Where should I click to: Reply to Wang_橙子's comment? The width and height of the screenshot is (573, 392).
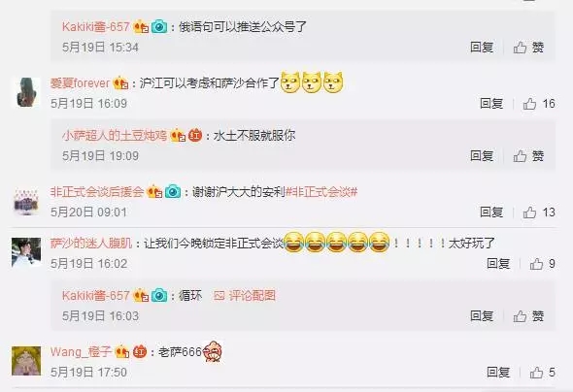click(x=498, y=373)
